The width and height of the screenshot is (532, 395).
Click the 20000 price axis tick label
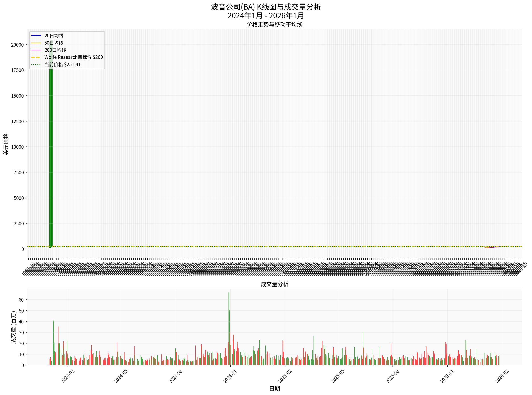click(17, 45)
